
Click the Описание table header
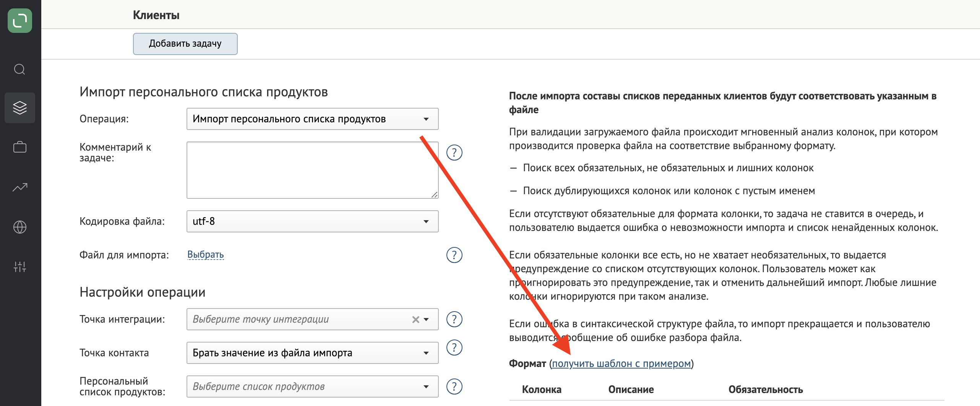[631, 390]
